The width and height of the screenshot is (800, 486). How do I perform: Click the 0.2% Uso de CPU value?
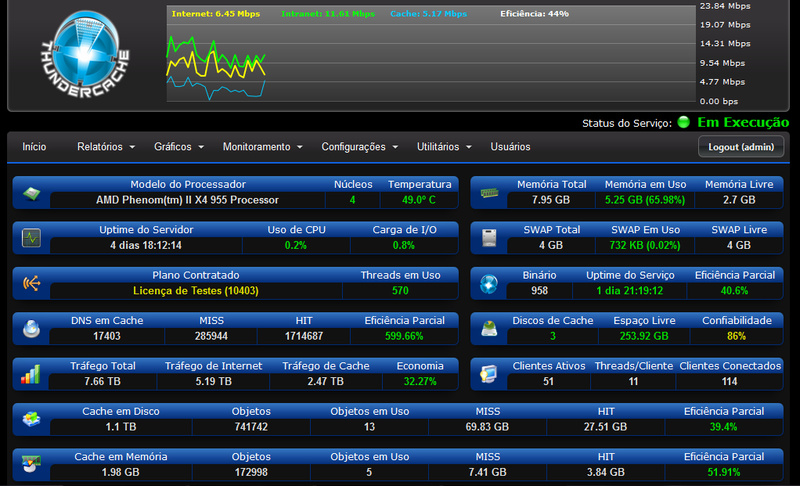pos(296,245)
